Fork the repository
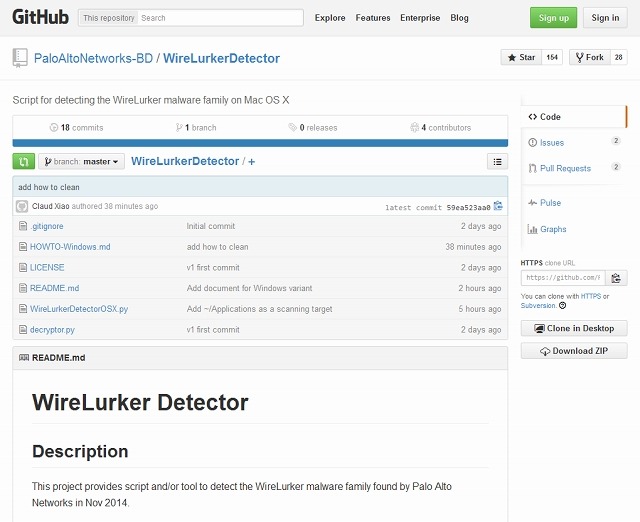This screenshot has width=640, height=522. pos(590,58)
